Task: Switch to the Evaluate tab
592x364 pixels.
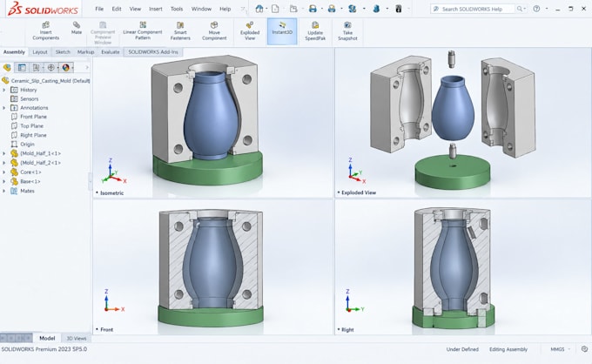Action: [111, 52]
